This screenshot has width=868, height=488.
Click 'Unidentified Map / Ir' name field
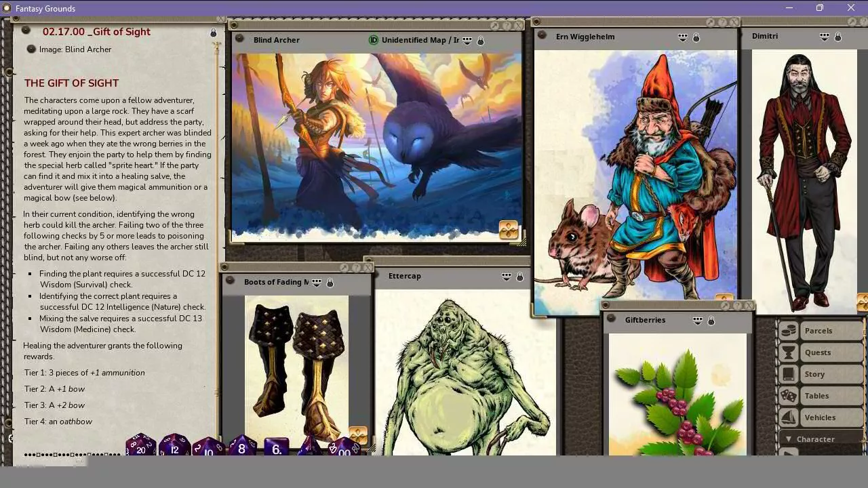pyautogui.click(x=420, y=40)
